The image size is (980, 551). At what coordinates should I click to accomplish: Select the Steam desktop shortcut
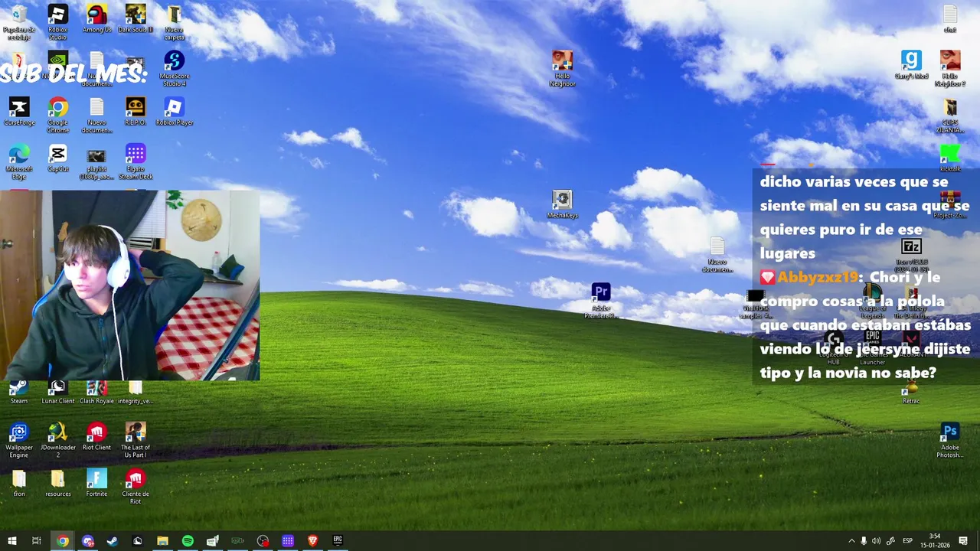(19, 392)
